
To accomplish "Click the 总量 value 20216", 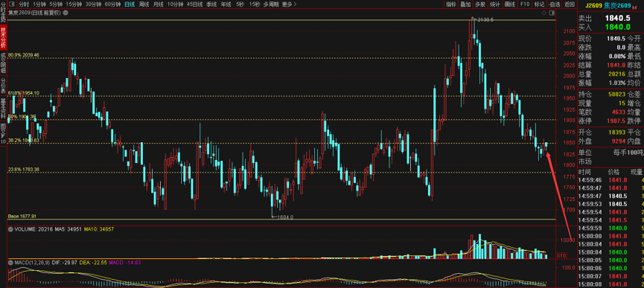I will (x=617, y=74).
